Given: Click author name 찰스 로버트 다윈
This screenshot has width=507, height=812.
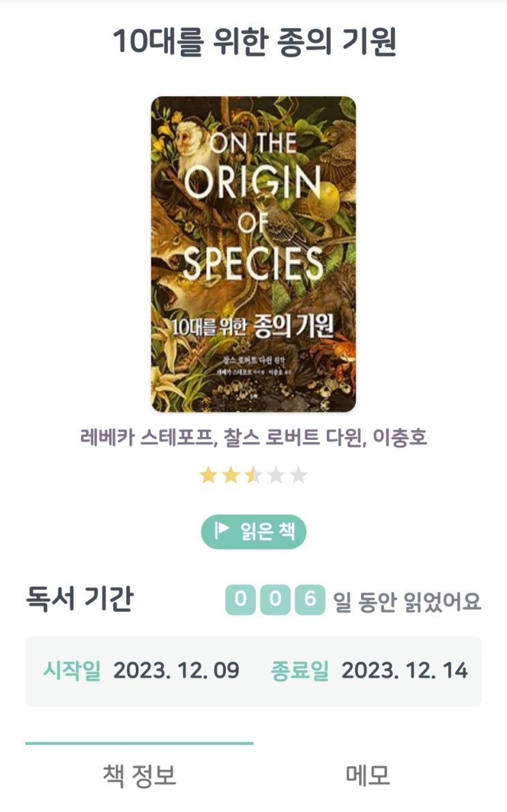Looking at the screenshot, I should [291, 437].
